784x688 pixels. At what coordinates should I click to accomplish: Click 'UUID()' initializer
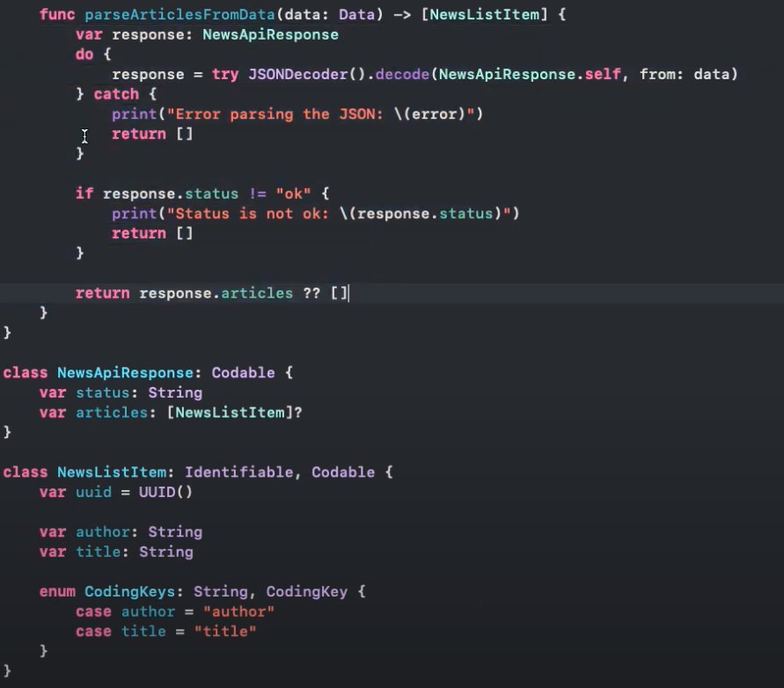165,492
